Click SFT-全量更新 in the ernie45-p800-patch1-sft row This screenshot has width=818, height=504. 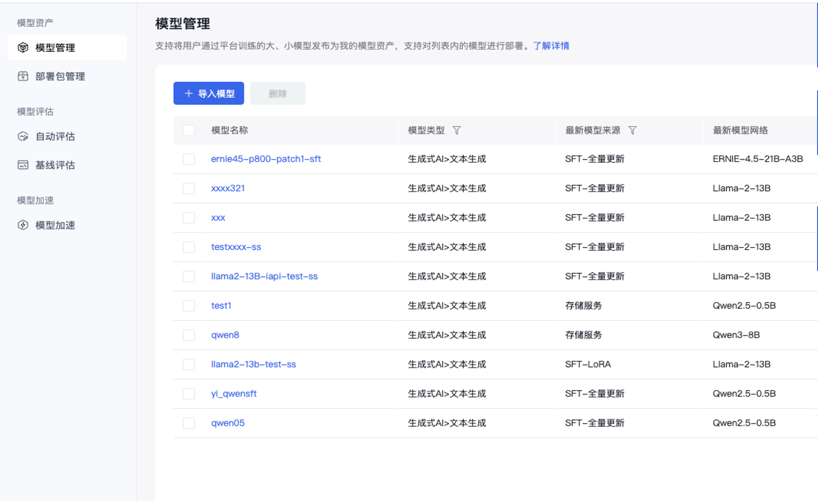[595, 159]
